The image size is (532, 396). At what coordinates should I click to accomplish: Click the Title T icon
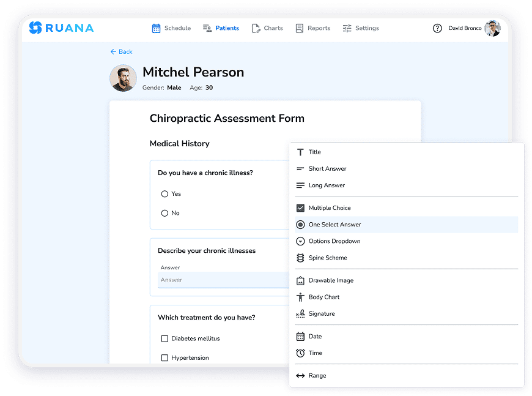click(x=300, y=152)
